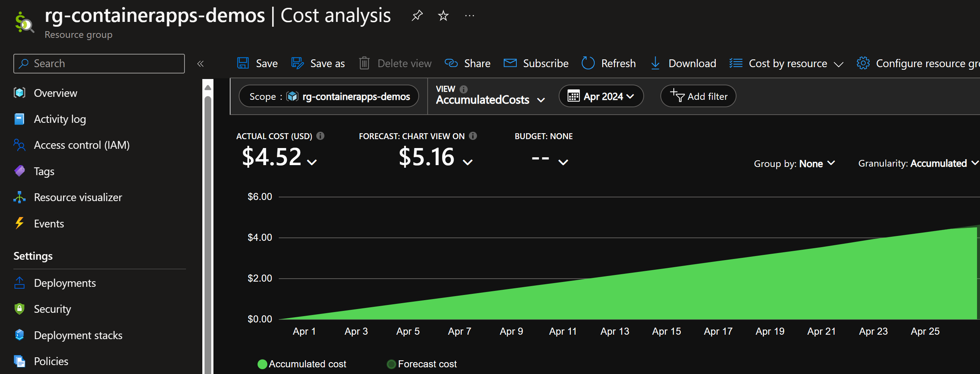Click the Access control (IAM) people icon
The image size is (980, 374).
pyautogui.click(x=19, y=145)
